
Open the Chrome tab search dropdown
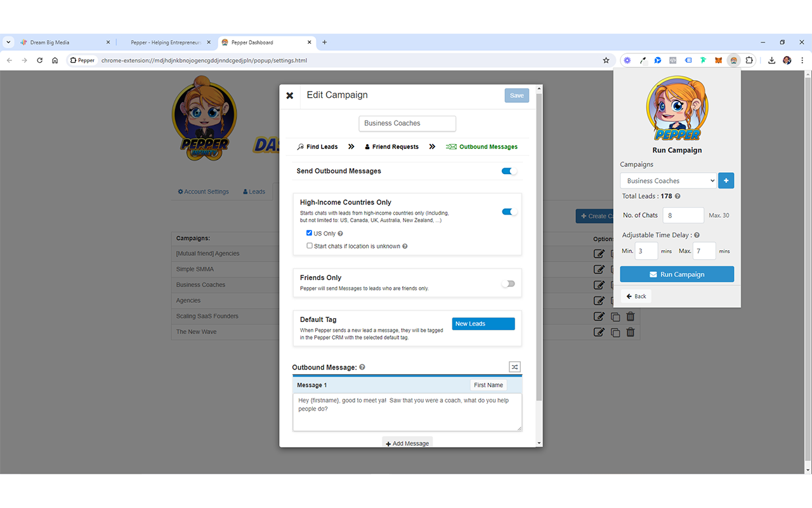pyautogui.click(x=9, y=43)
